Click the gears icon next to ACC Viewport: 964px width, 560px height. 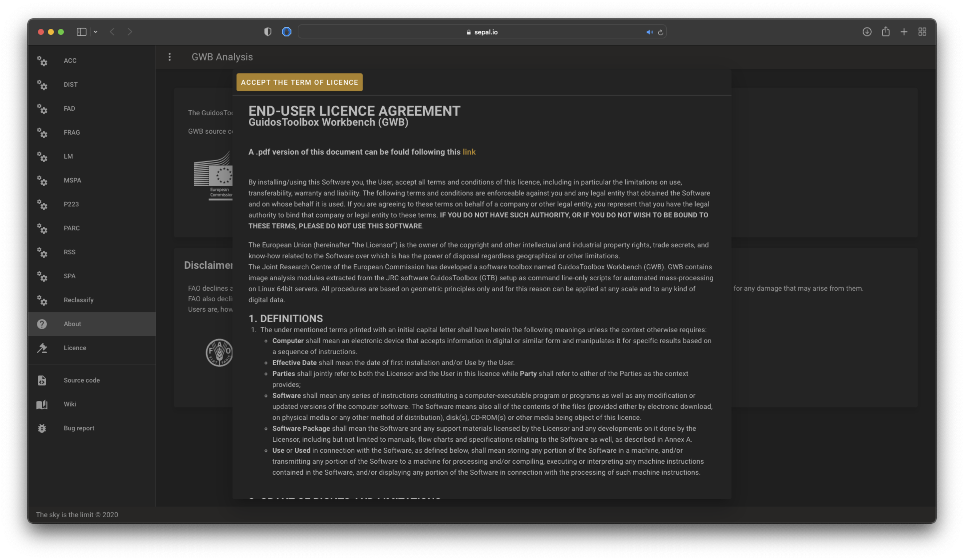pyautogui.click(x=42, y=61)
